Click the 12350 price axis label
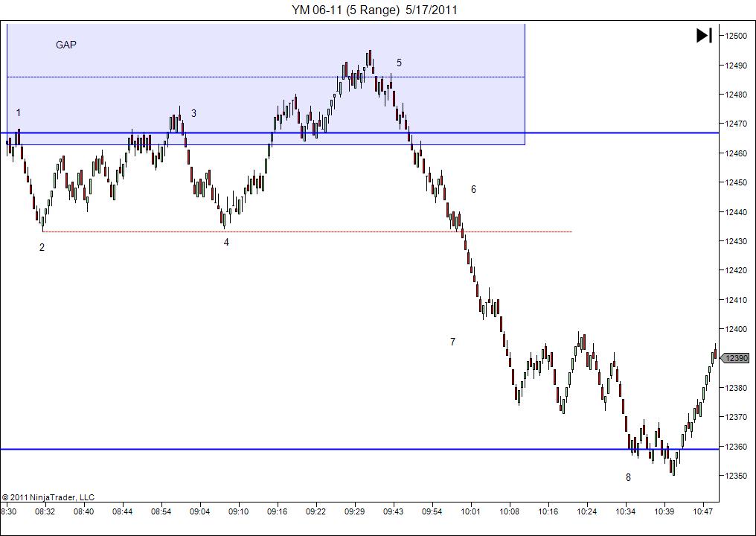The width and height of the screenshot is (756, 536). tap(736, 476)
